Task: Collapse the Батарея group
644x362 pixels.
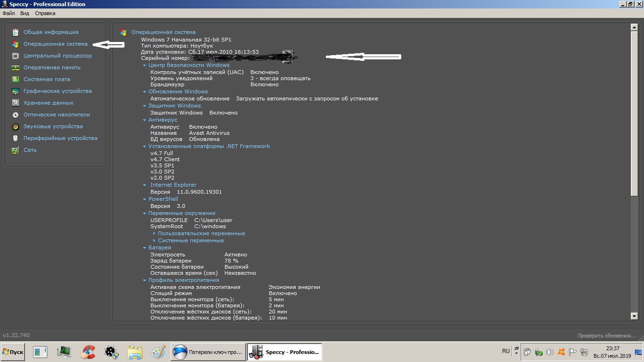Action: click(x=144, y=248)
